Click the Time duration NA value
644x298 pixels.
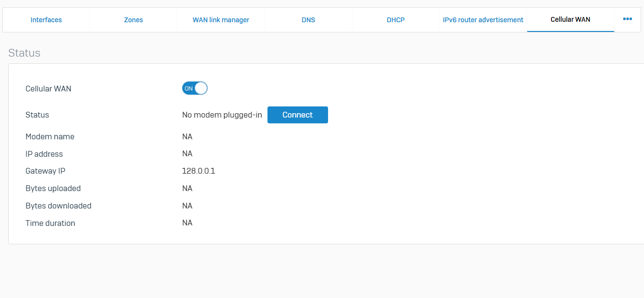coord(187,223)
